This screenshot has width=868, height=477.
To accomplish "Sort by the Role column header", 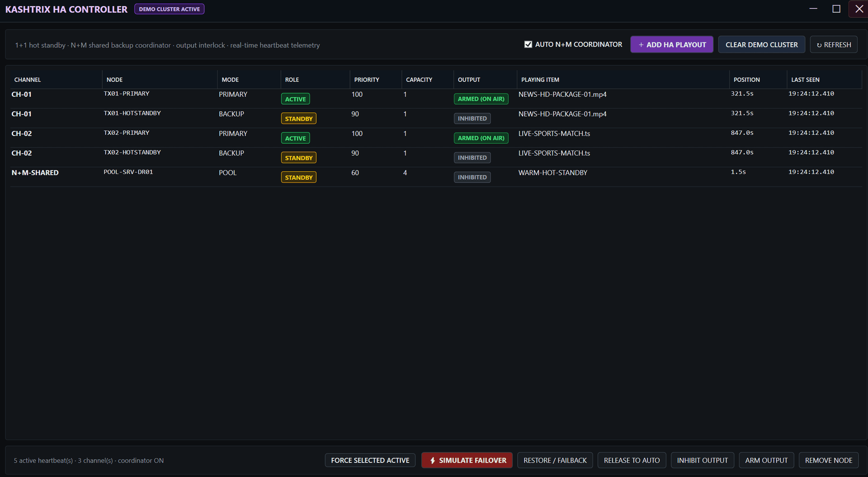I will point(315,80).
